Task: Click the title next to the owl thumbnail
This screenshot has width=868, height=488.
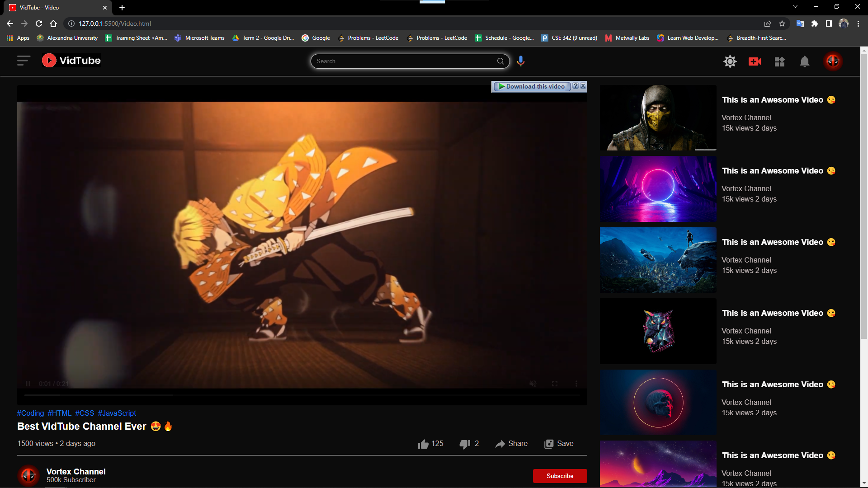Action: click(778, 313)
